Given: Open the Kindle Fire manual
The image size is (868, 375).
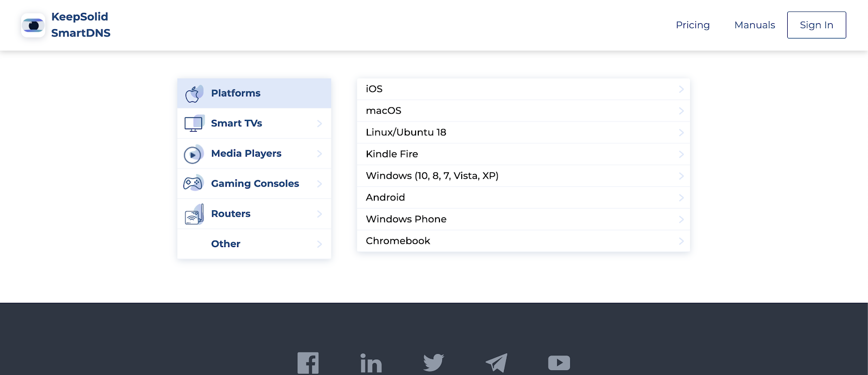Looking at the screenshot, I should point(524,154).
